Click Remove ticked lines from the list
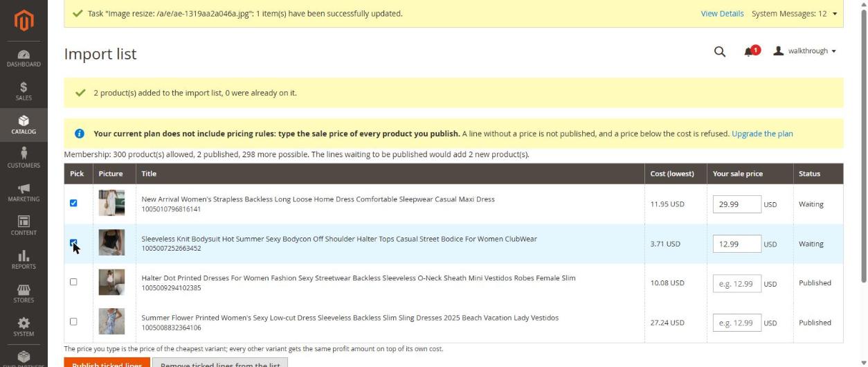The image size is (868, 367). [220, 362]
